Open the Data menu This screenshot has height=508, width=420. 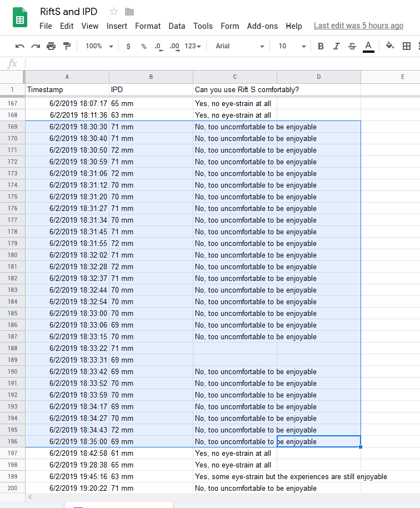tap(177, 26)
